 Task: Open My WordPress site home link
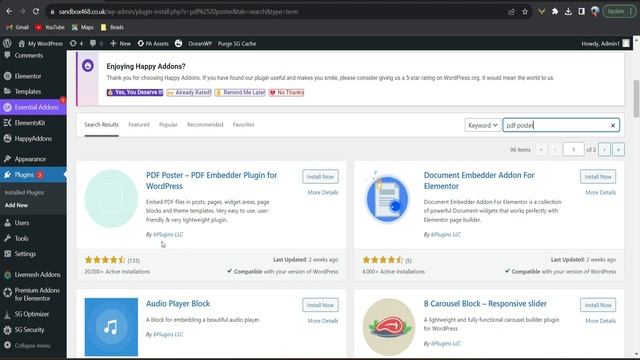click(41, 43)
